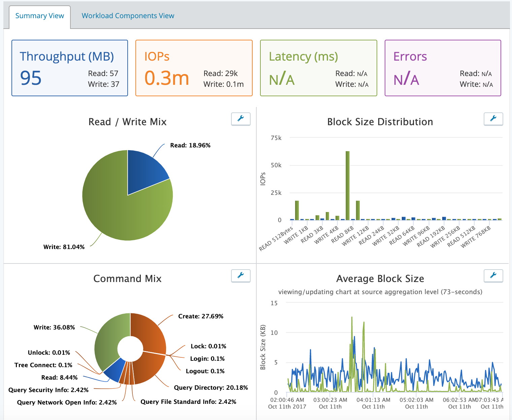Click the Write: 37 throughput value
This screenshot has height=420, width=512.
(x=104, y=84)
